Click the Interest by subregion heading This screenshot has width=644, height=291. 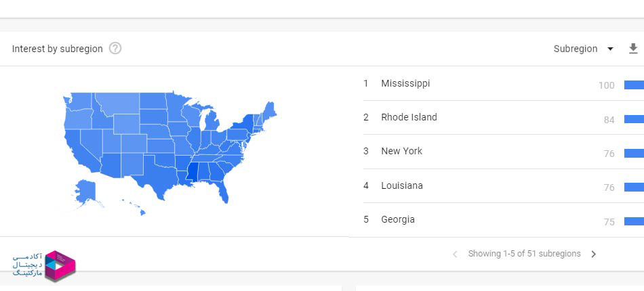click(x=58, y=49)
